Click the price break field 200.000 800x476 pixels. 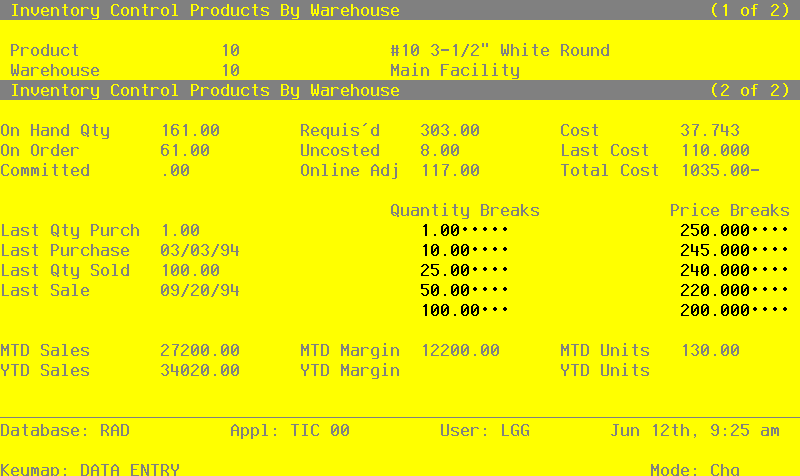[734, 310]
